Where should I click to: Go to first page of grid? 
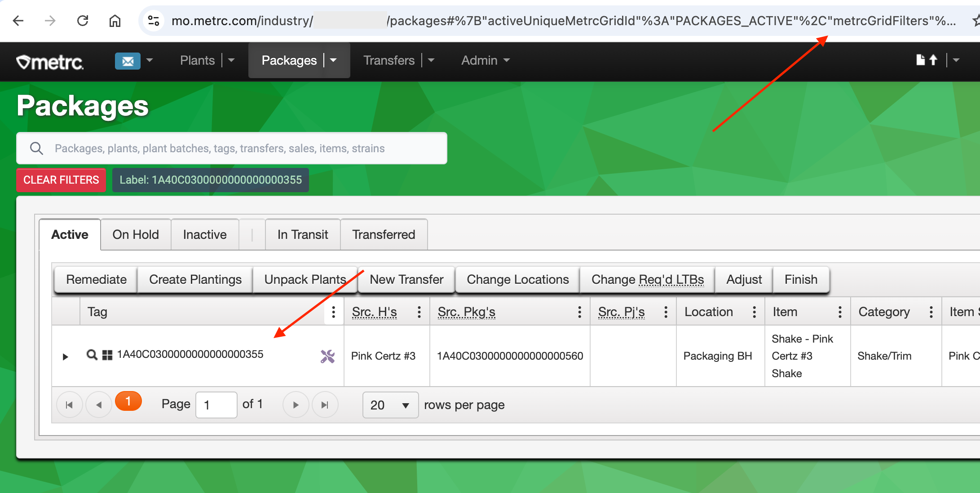(69, 405)
